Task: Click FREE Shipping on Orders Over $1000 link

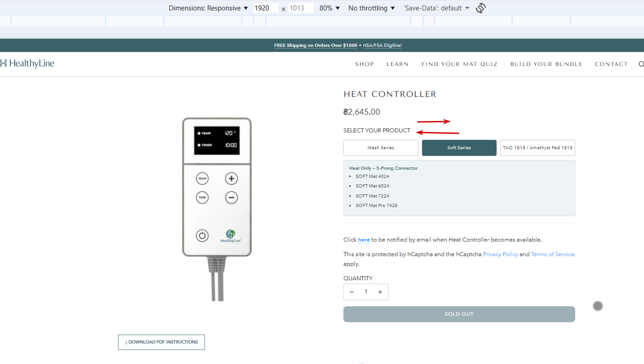Action: (316, 45)
